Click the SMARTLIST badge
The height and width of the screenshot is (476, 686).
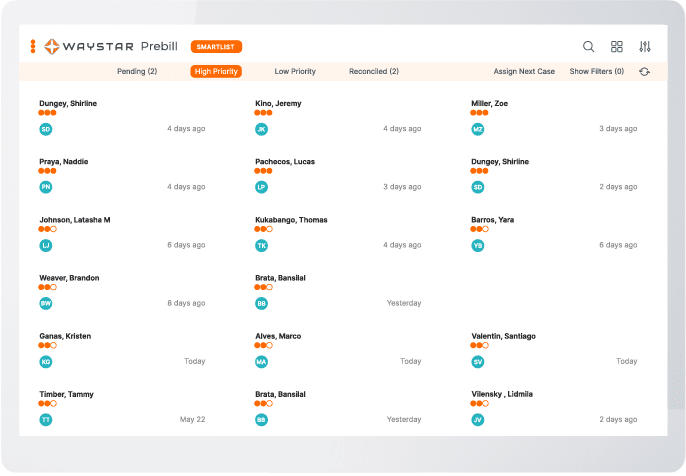(x=216, y=46)
